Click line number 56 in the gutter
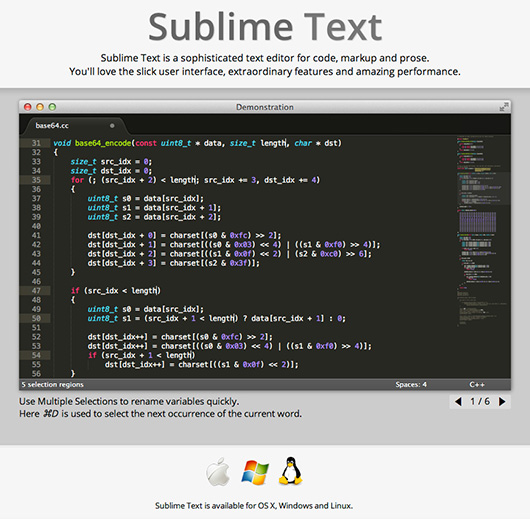The image size is (530, 519). tap(36, 373)
